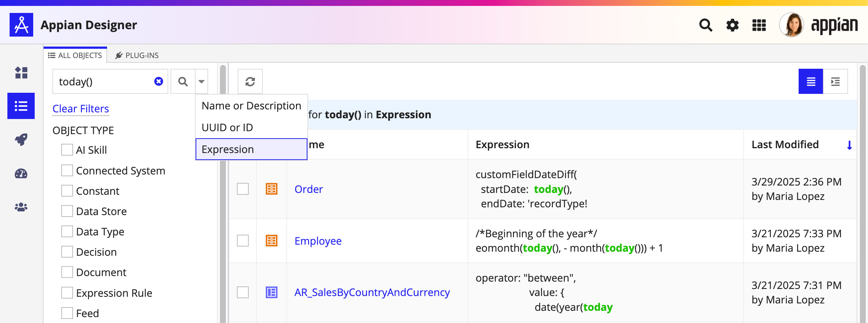Viewport: 868px width, 323px height.
Task: Check the Data Store filter
Action: (67, 211)
